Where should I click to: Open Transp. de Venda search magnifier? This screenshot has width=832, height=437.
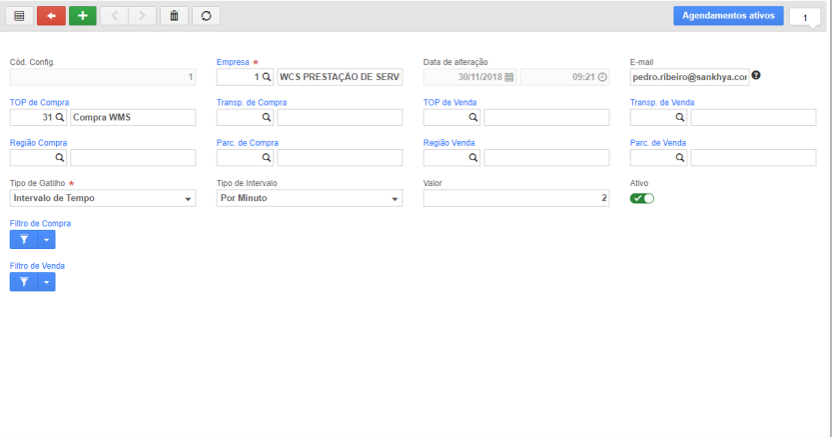(x=680, y=117)
